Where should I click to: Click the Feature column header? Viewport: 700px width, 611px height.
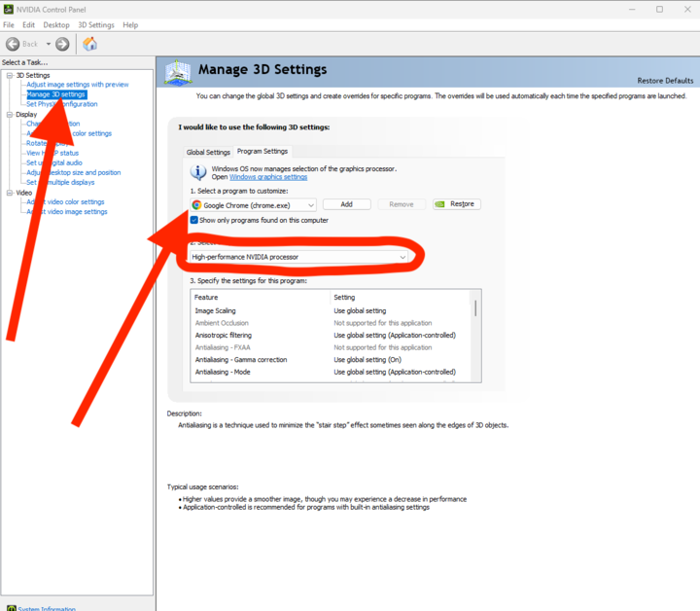tap(261, 298)
